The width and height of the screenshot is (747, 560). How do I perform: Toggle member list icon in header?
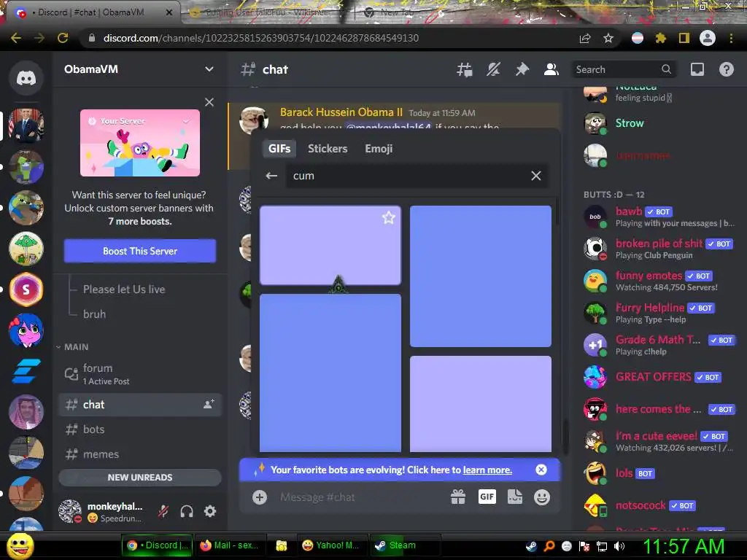point(551,69)
